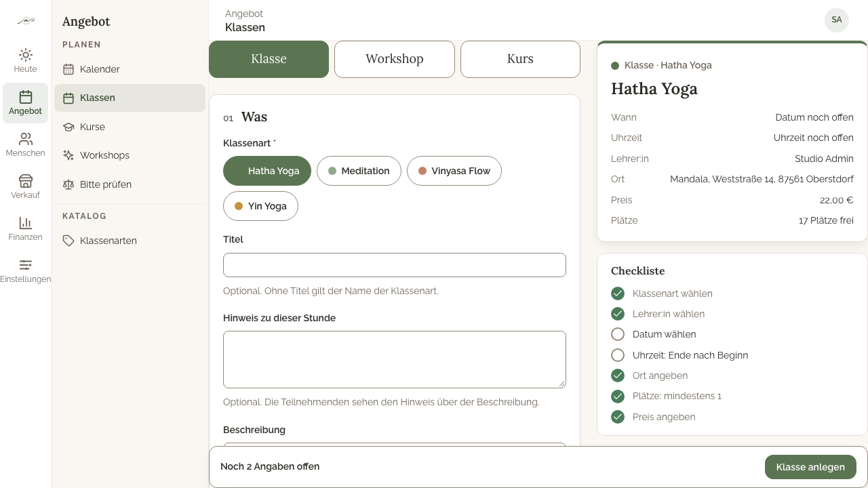Focus the Hinweis zu dieser Stunde textarea
868x488 pixels.
pyautogui.click(x=395, y=359)
